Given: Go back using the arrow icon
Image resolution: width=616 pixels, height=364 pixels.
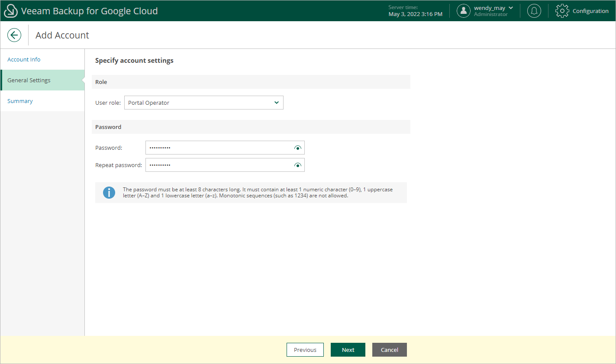Looking at the screenshot, I should coord(14,35).
